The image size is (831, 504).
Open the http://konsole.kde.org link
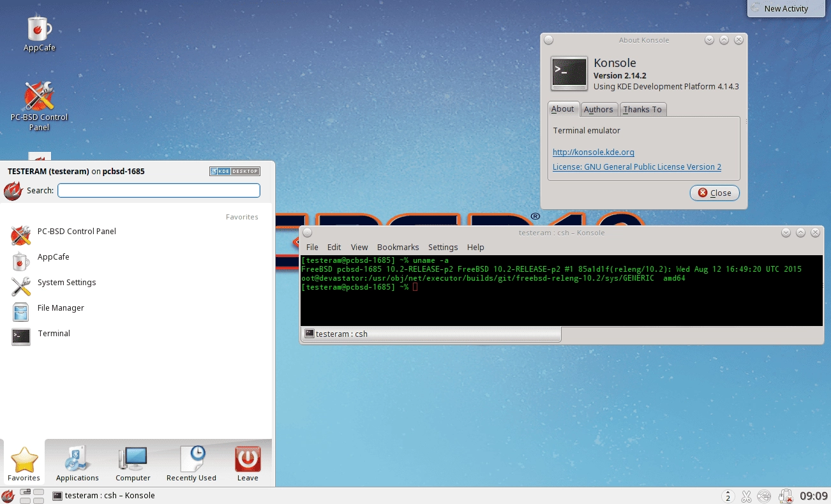click(594, 152)
